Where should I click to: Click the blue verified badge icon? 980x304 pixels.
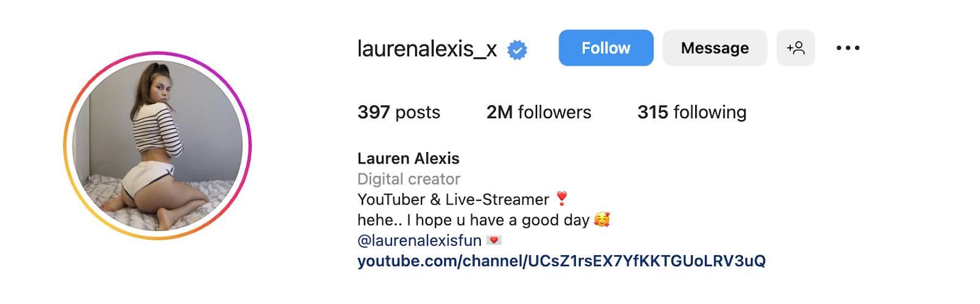[517, 50]
